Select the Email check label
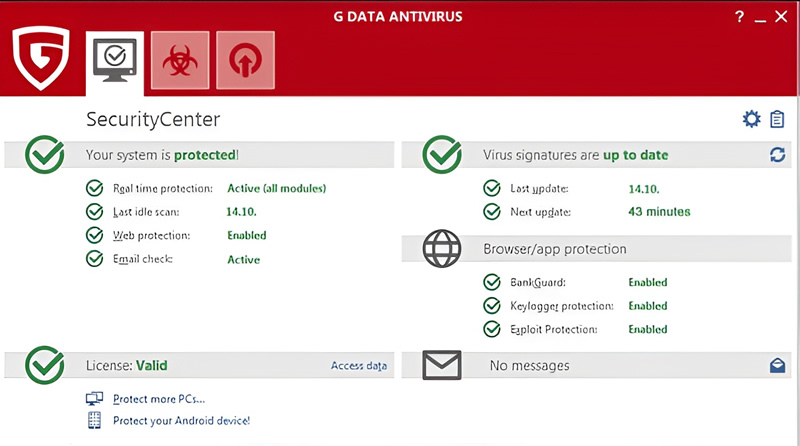The height and width of the screenshot is (446, 800). (143, 259)
